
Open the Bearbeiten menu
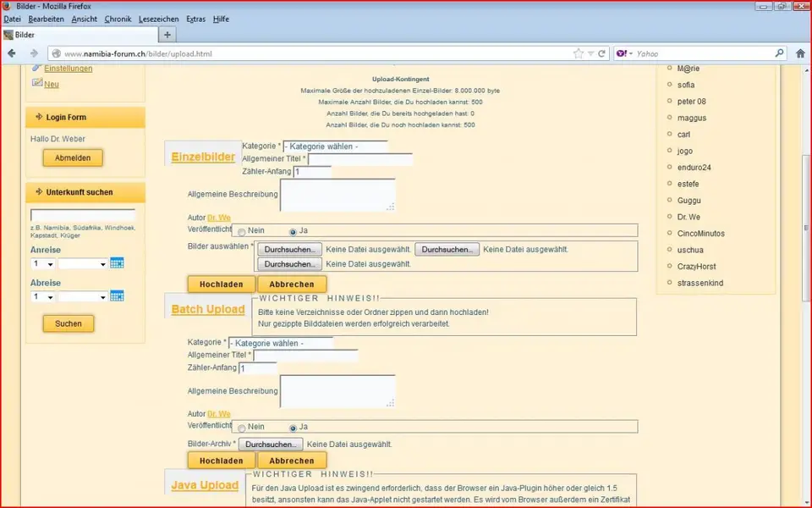[x=46, y=19]
